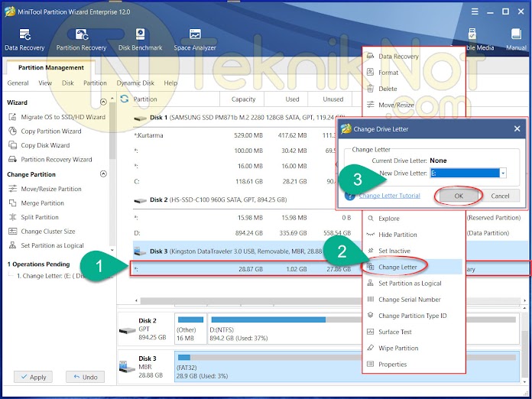Viewport: 532px width, 399px height.
Task: Open the Disk menu
Action: (x=68, y=83)
